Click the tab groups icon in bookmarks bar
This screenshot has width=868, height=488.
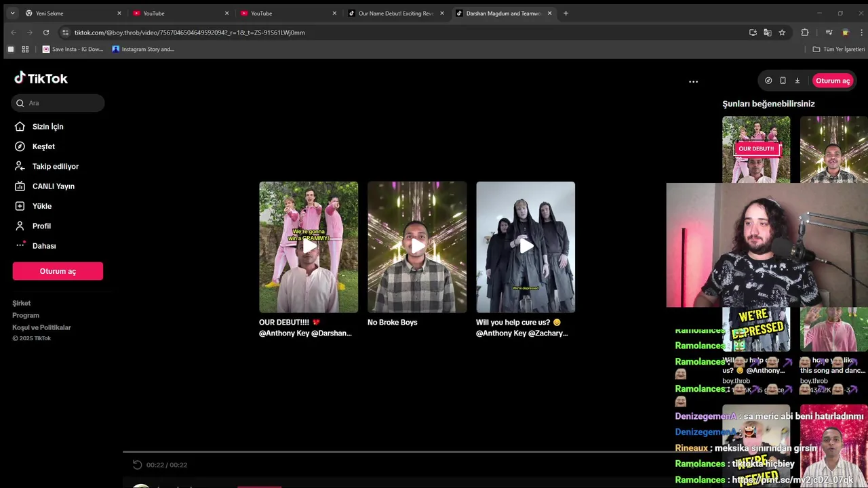(10, 49)
